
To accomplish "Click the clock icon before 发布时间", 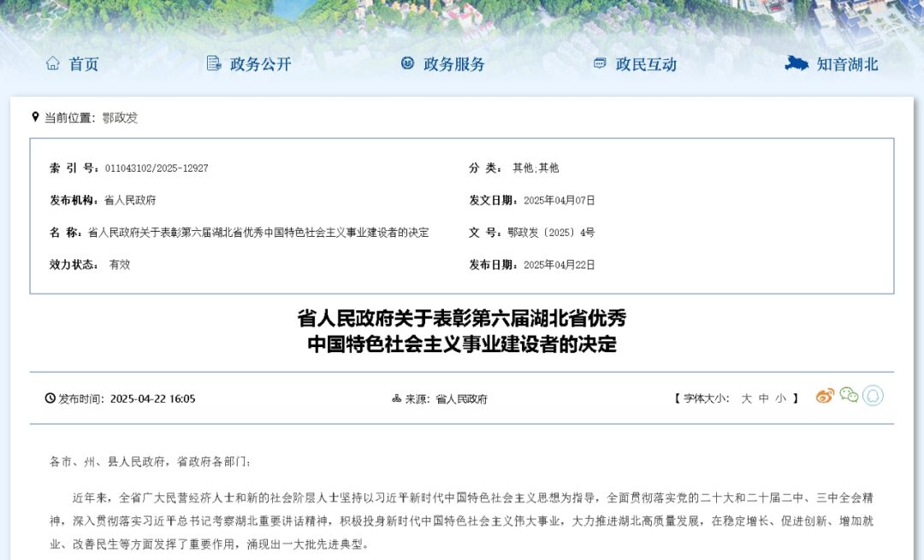I will [50, 398].
